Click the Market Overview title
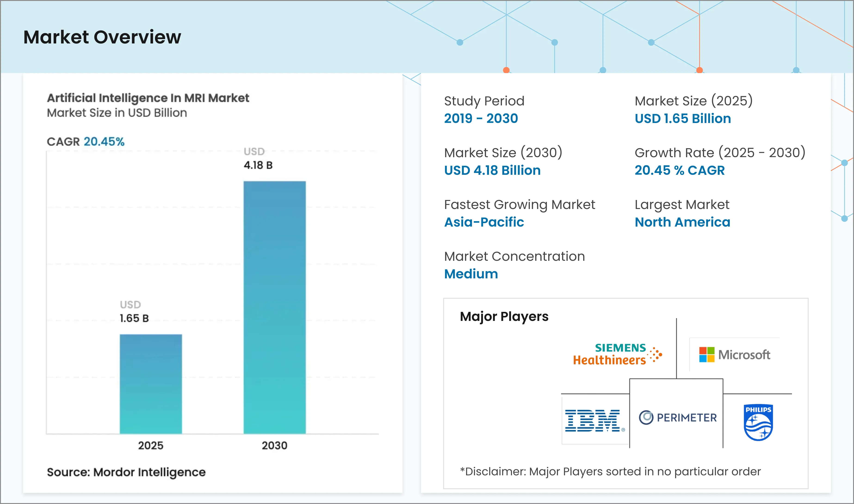The width and height of the screenshot is (854, 504). 102,37
